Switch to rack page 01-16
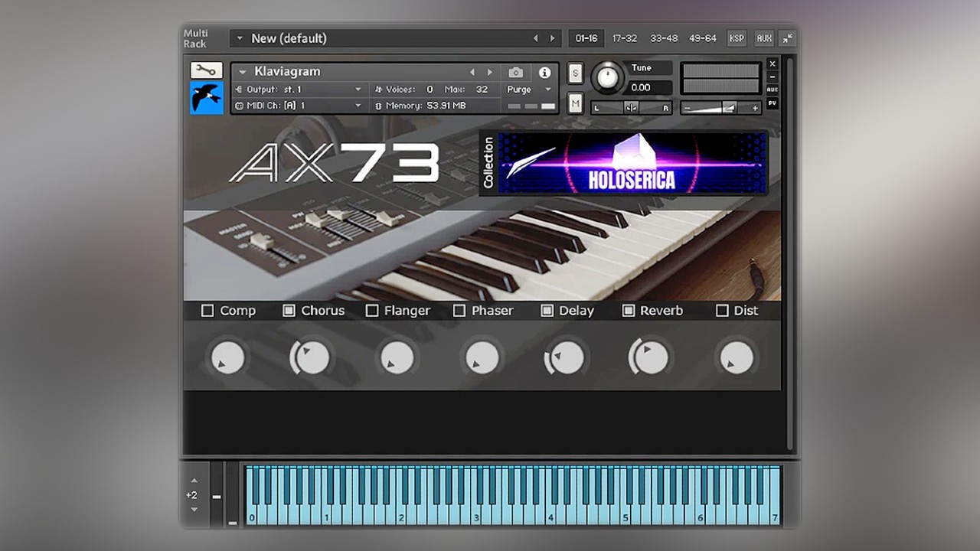This screenshot has height=551, width=980. (x=586, y=38)
